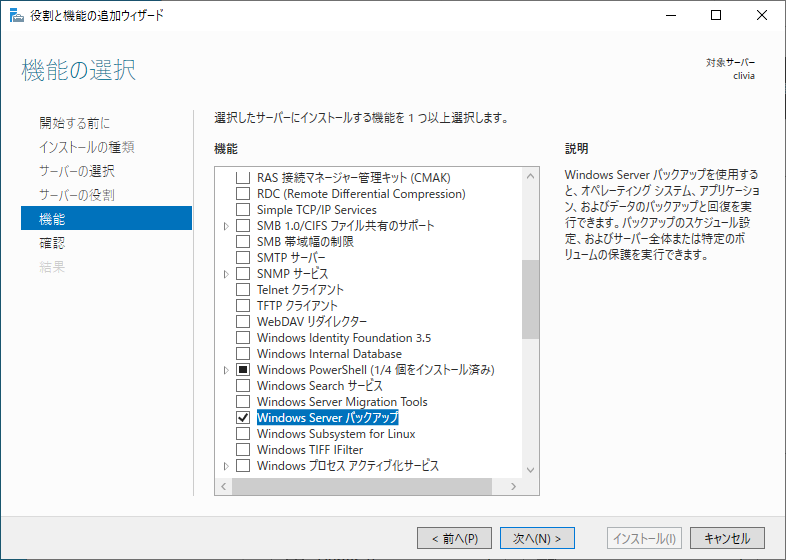The height and width of the screenshot is (560, 786).
Task: Check the SMTP サーバー checkbox
Action: (243, 258)
